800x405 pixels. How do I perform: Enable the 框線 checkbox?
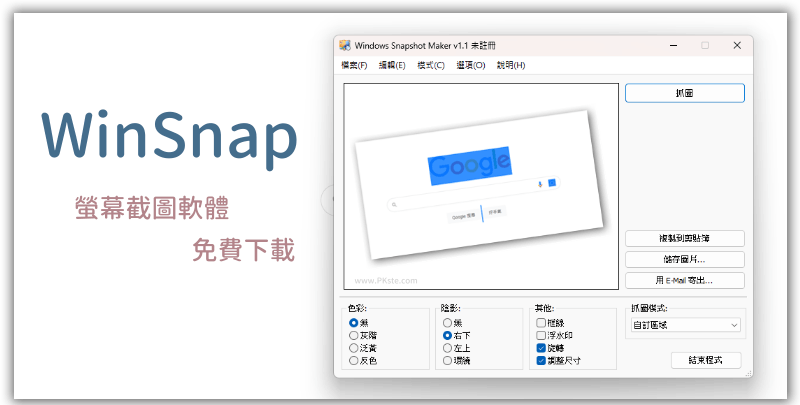(551, 323)
